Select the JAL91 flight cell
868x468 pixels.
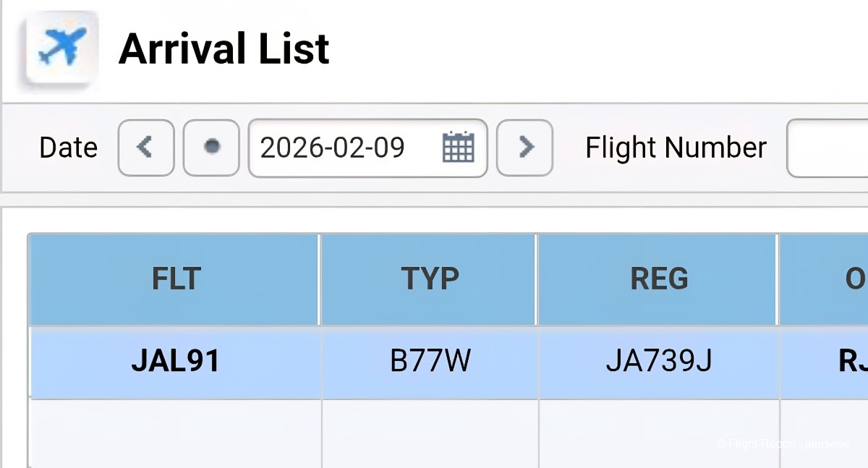tap(175, 362)
